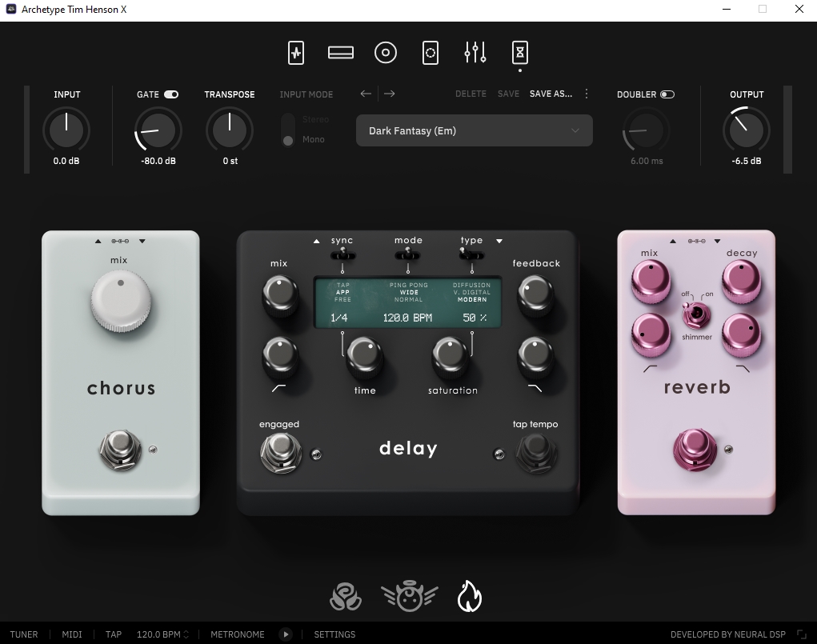Click TAP in the bottom bar

pyautogui.click(x=114, y=634)
